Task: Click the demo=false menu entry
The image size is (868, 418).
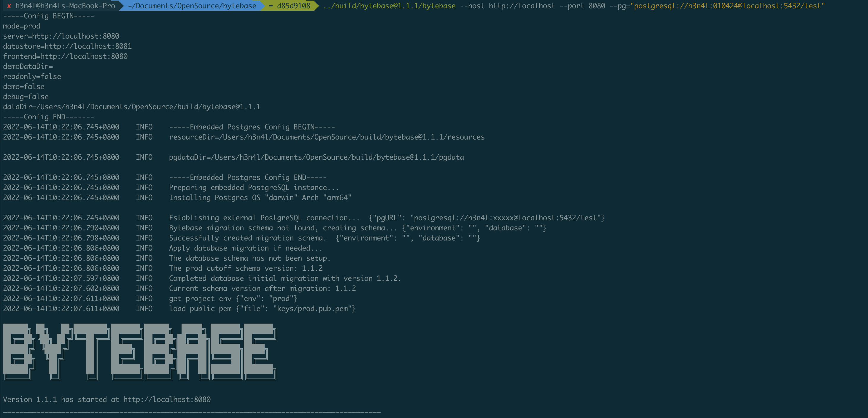Action: coord(24,87)
